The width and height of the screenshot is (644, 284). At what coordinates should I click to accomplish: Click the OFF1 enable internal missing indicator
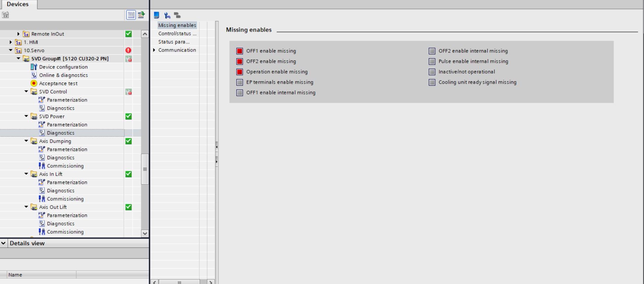[x=240, y=93]
